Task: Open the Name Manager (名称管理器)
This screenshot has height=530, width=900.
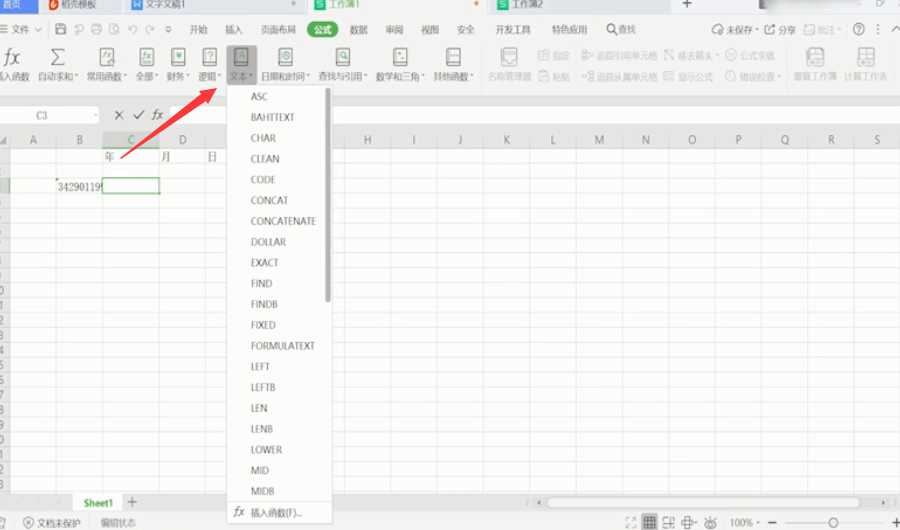Action: click(509, 64)
